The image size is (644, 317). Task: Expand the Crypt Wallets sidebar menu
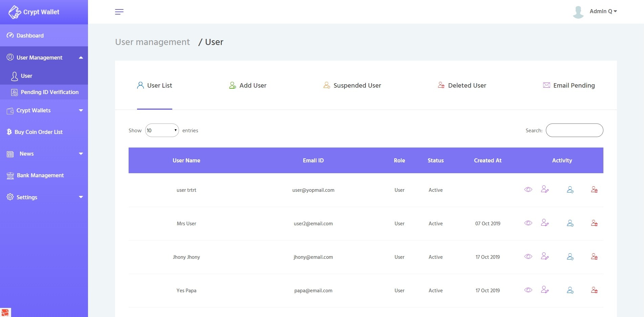44,110
